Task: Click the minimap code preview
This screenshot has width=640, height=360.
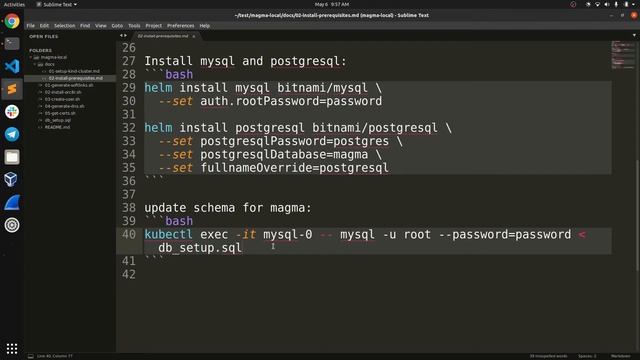Action: [623, 55]
